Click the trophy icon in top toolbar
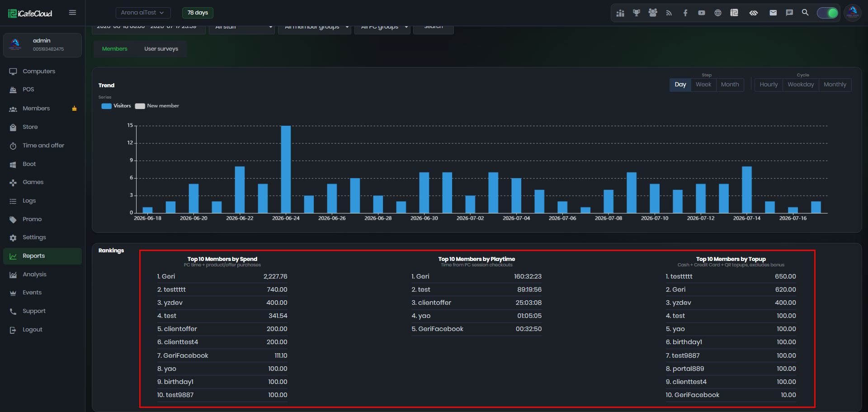This screenshot has width=868, height=412. point(637,13)
